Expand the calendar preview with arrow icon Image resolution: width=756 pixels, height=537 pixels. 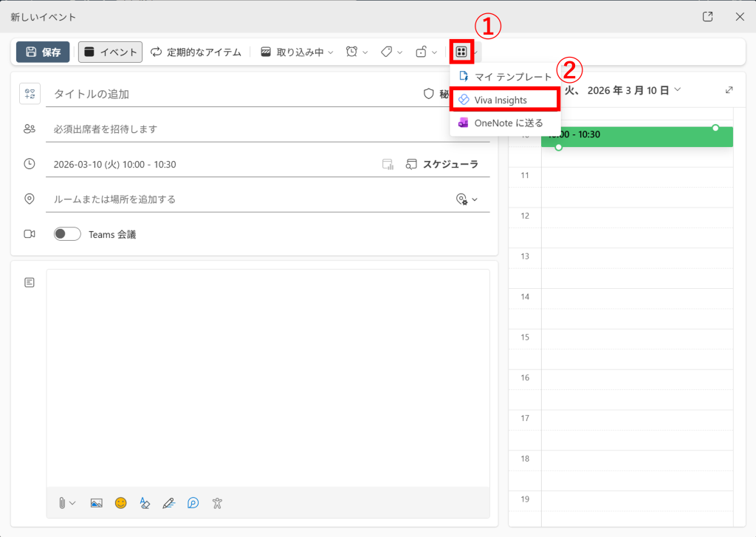(729, 90)
